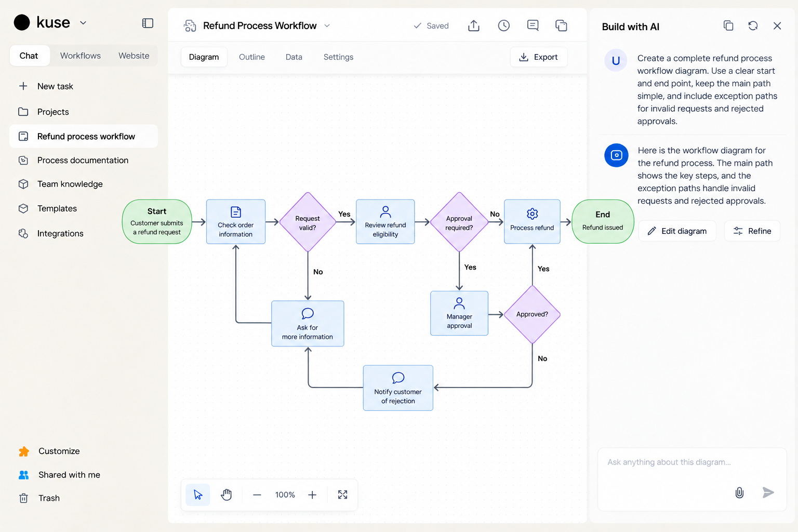Expand the Refund Process Workflow title chevron

coord(327,25)
